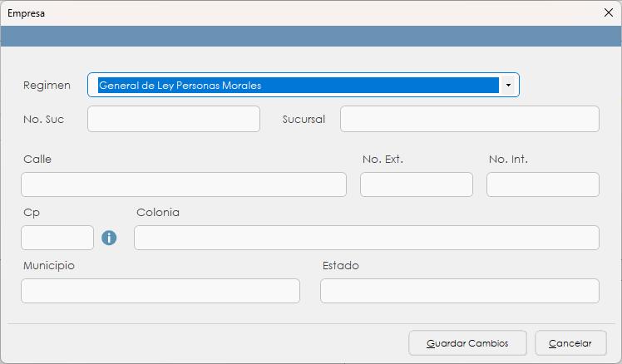Screen dimensions: 622x364
Task: Click the Cancelar button
Action: pos(570,343)
